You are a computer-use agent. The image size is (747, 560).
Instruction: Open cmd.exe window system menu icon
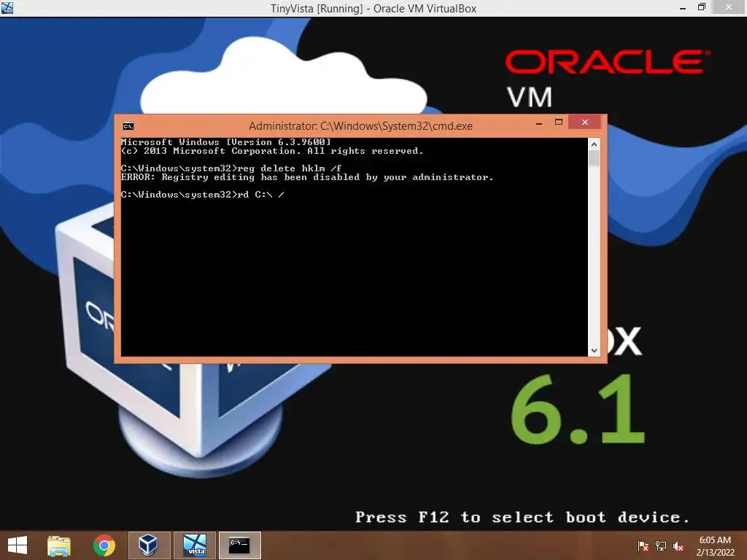[128, 126]
